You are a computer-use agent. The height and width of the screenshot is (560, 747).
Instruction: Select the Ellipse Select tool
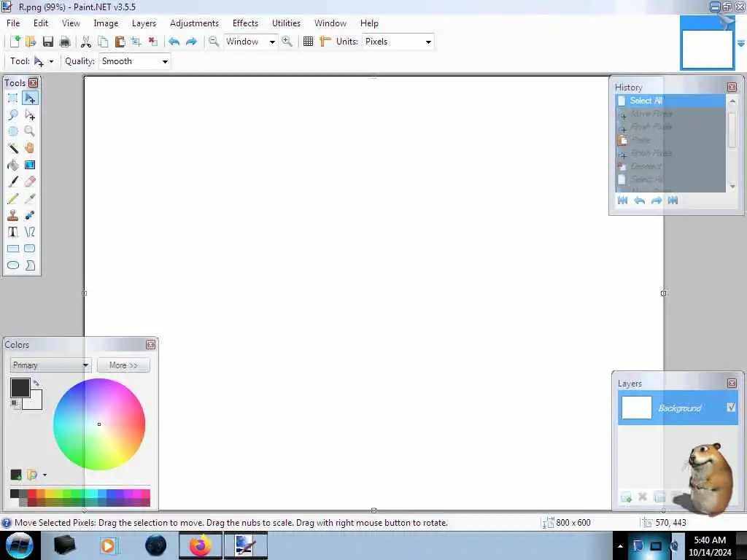point(13,131)
